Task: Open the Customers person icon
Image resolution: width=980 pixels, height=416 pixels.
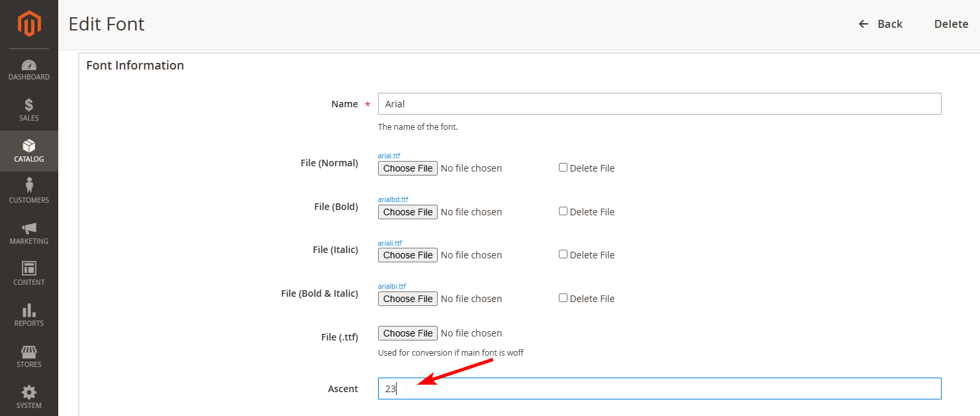Action: (x=29, y=187)
